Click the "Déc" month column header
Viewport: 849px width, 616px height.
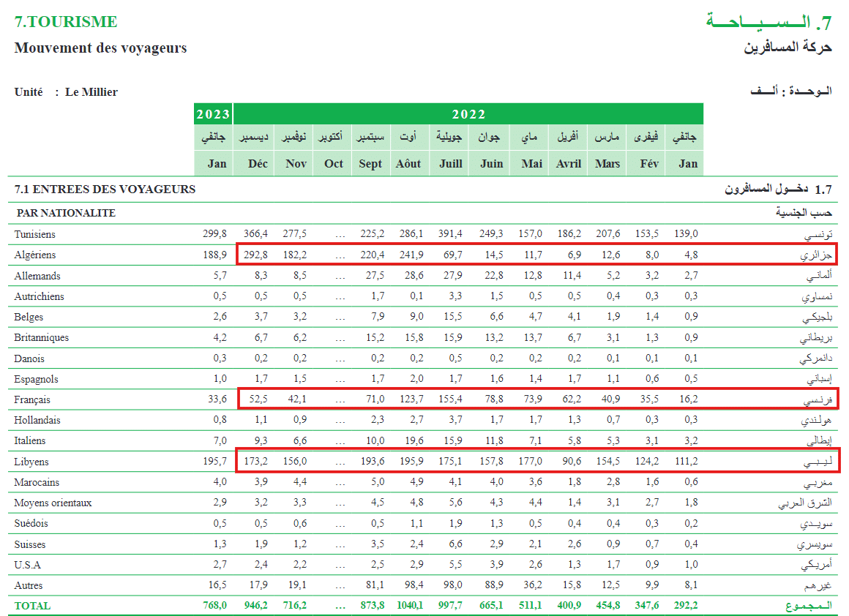pyautogui.click(x=258, y=163)
